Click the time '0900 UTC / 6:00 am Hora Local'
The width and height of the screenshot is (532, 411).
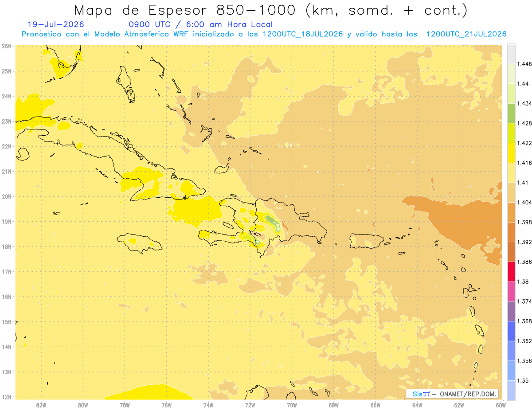pos(200,24)
